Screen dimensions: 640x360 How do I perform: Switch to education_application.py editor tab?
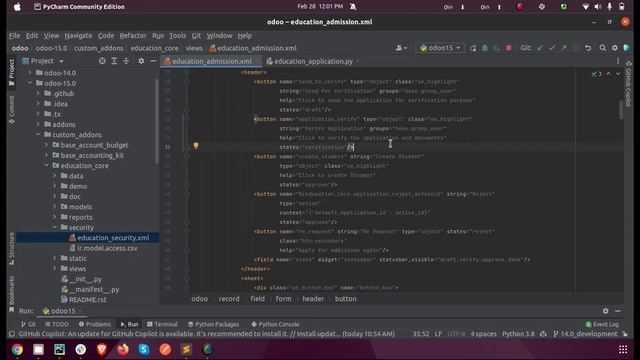tap(313, 61)
